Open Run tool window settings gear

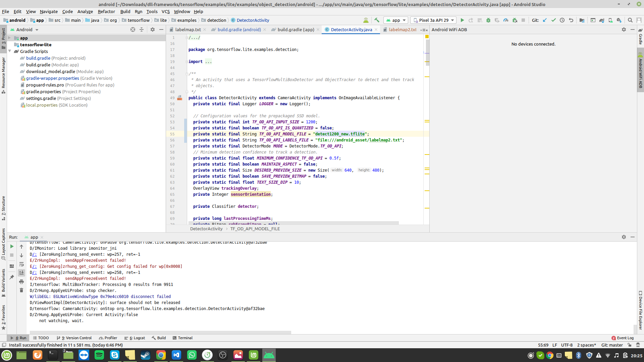(624, 237)
